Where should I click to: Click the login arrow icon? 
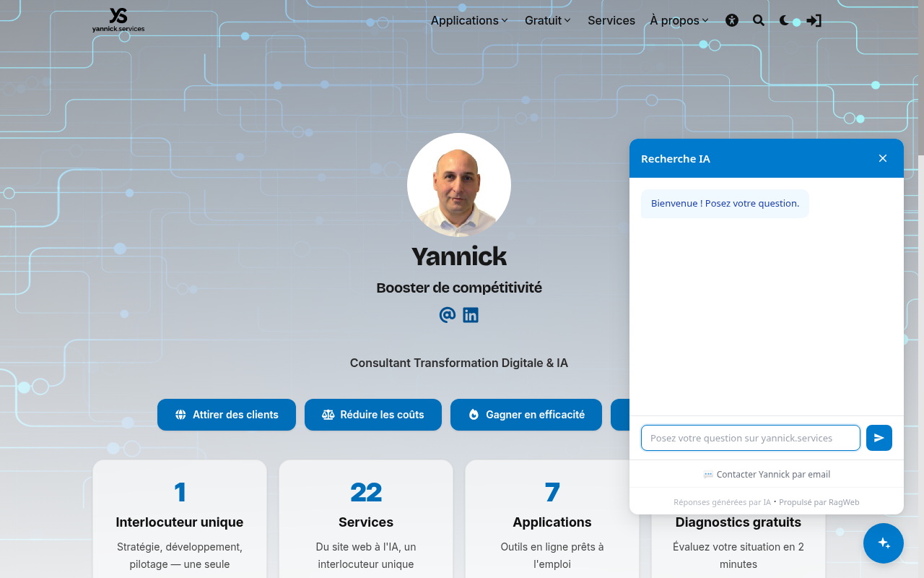pos(814,20)
